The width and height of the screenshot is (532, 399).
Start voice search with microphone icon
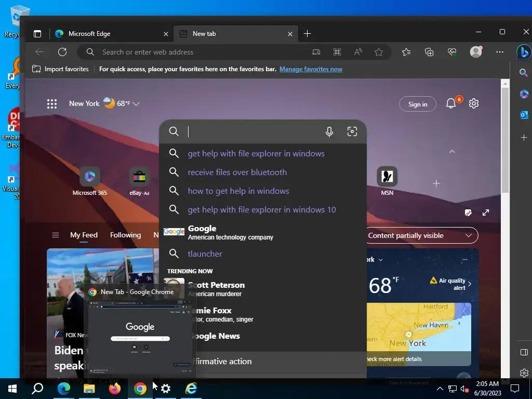point(329,131)
